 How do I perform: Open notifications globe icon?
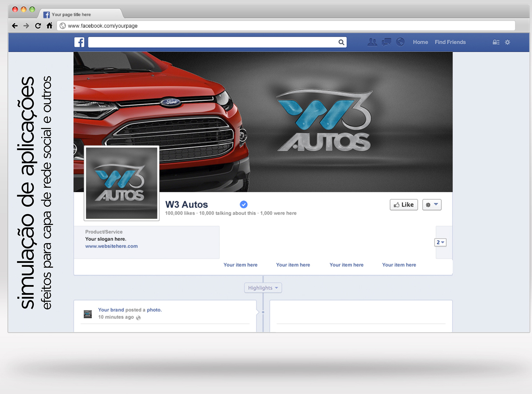point(400,42)
